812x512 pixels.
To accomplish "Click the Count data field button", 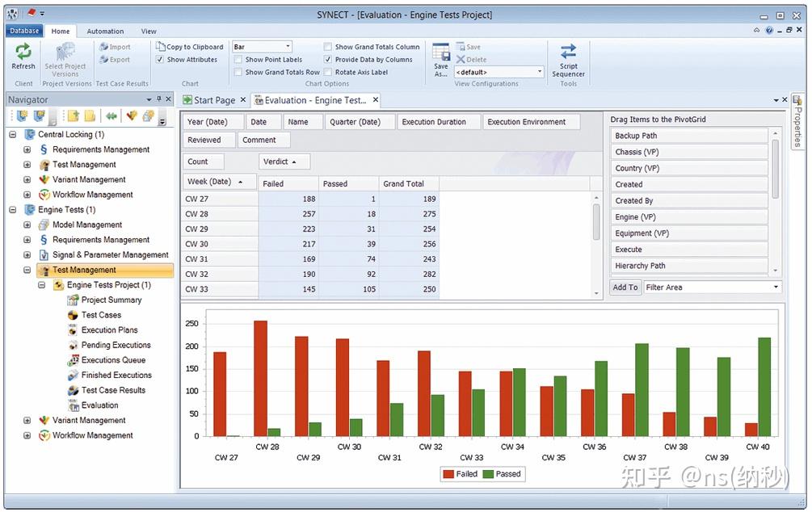I will (203, 162).
